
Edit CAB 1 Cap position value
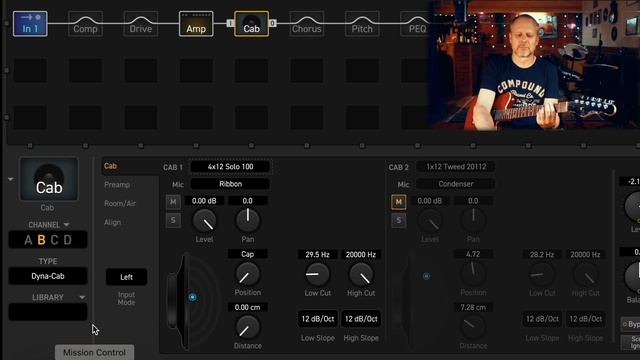tap(247, 254)
